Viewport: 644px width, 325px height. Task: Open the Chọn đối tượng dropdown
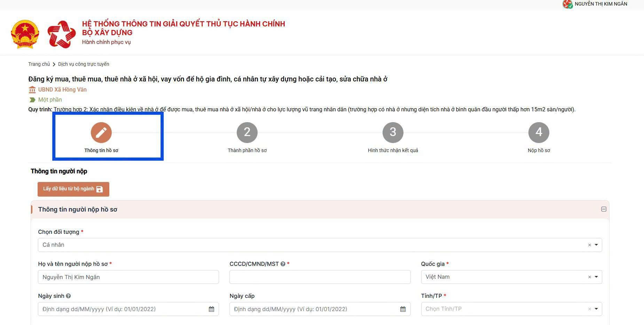pos(320,245)
